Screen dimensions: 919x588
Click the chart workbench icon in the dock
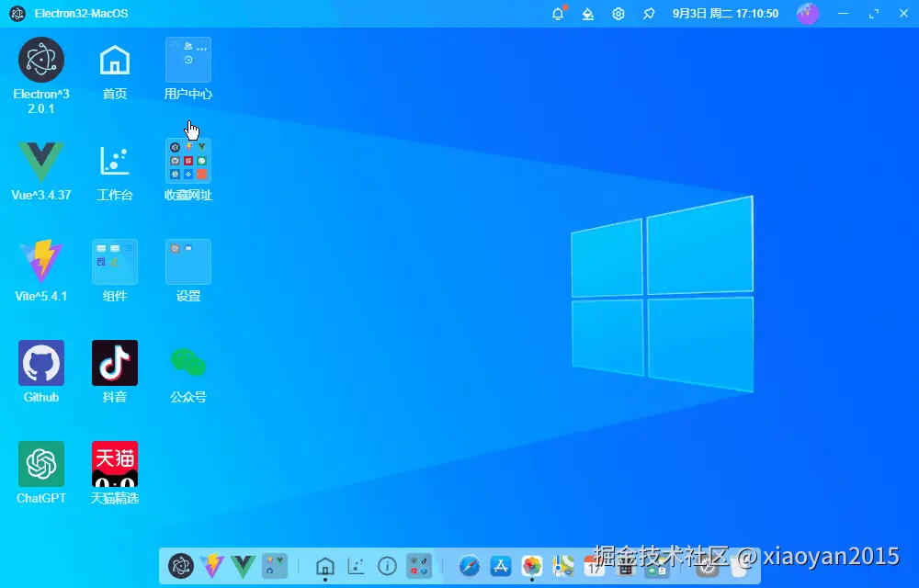click(357, 566)
